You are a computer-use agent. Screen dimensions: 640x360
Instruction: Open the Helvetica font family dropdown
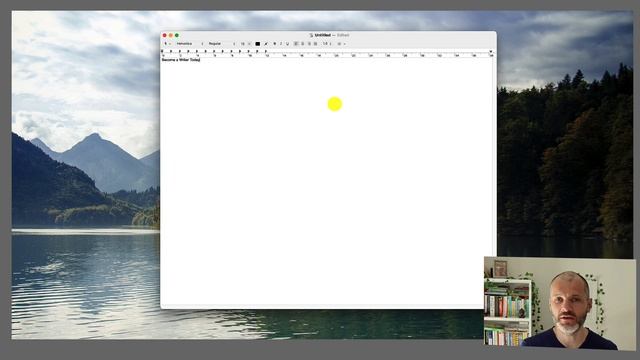coord(189,44)
